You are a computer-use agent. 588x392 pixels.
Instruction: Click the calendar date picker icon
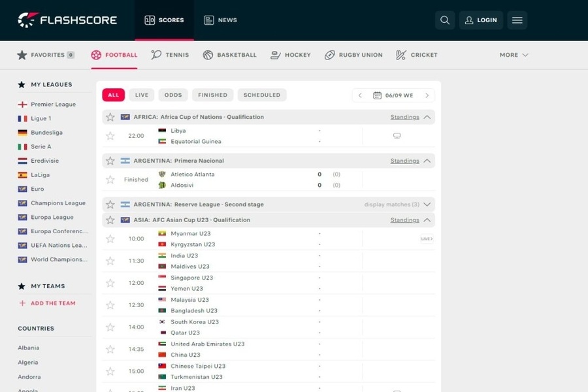coord(377,95)
